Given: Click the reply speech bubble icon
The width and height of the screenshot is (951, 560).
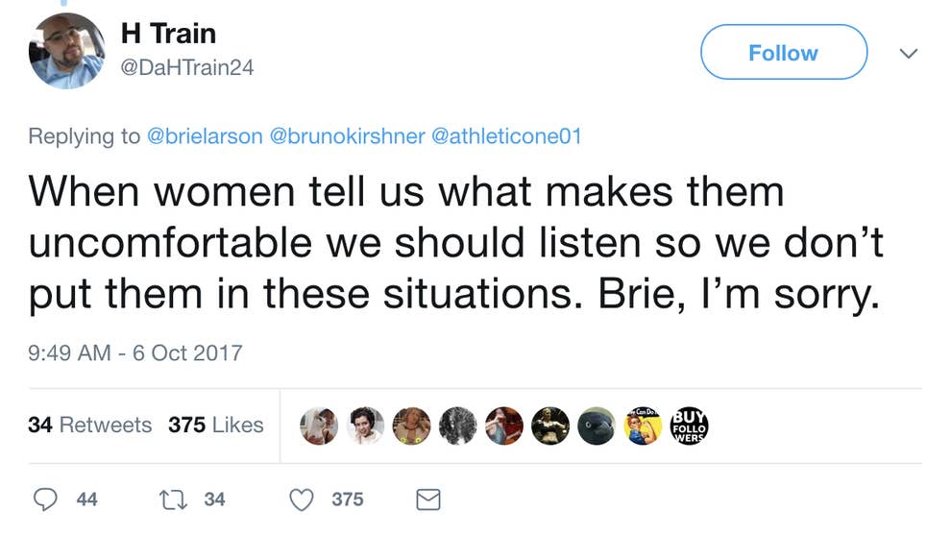Looking at the screenshot, I should pos(45,499).
